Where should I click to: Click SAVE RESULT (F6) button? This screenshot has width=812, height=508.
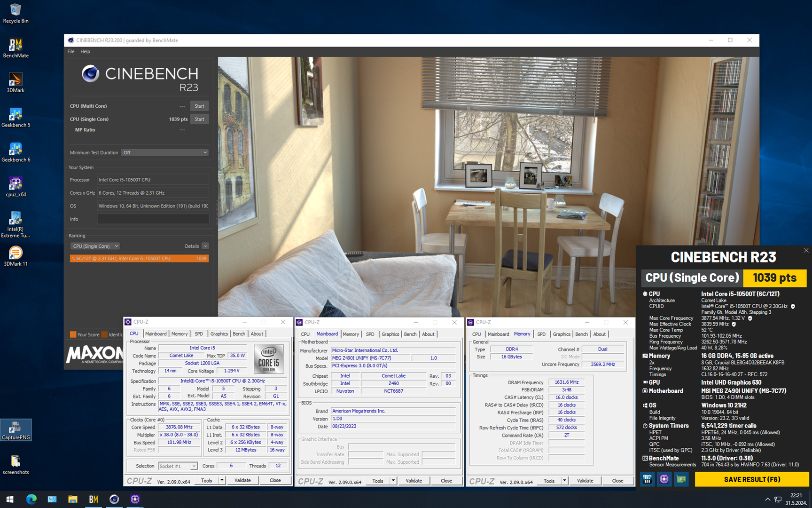(x=752, y=479)
